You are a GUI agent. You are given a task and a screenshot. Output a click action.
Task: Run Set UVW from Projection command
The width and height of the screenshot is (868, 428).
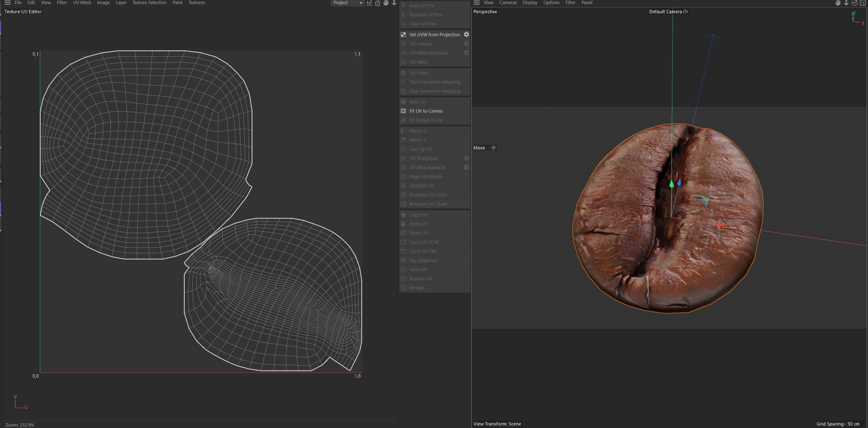[434, 34]
